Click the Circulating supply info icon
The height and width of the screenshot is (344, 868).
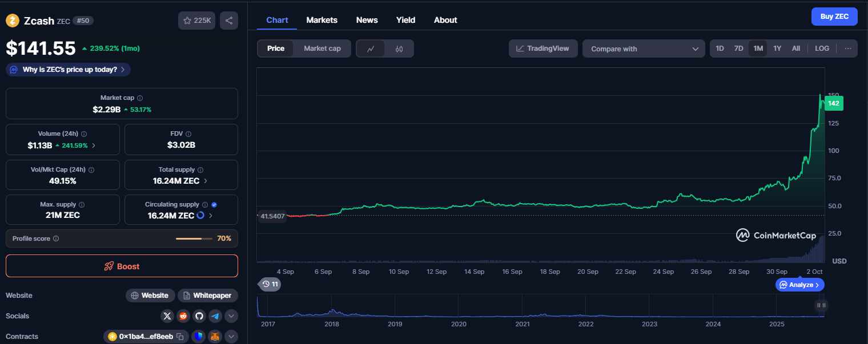[205, 204]
